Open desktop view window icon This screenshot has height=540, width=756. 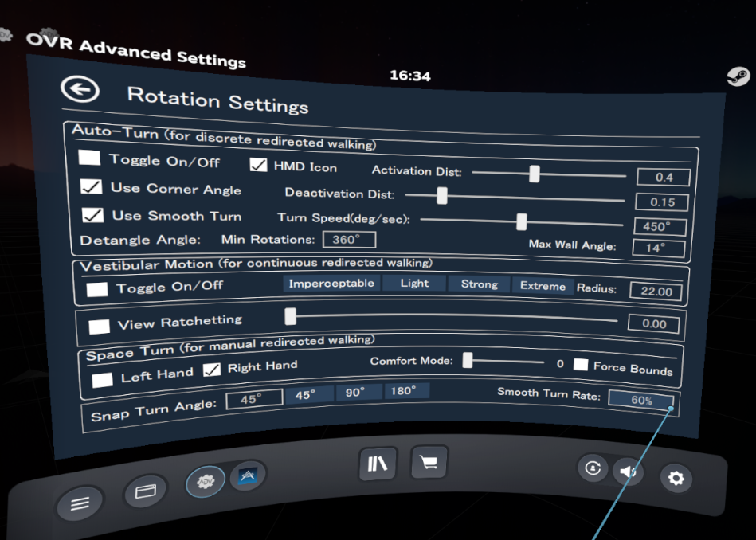tap(146, 491)
